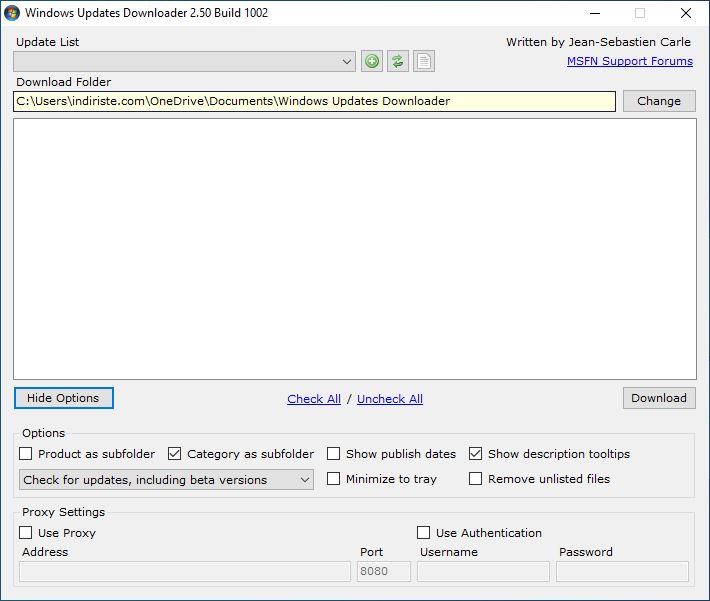This screenshot has height=601, width=710.
Task: Click the app icon in the title bar
Action: click(12, 13)
